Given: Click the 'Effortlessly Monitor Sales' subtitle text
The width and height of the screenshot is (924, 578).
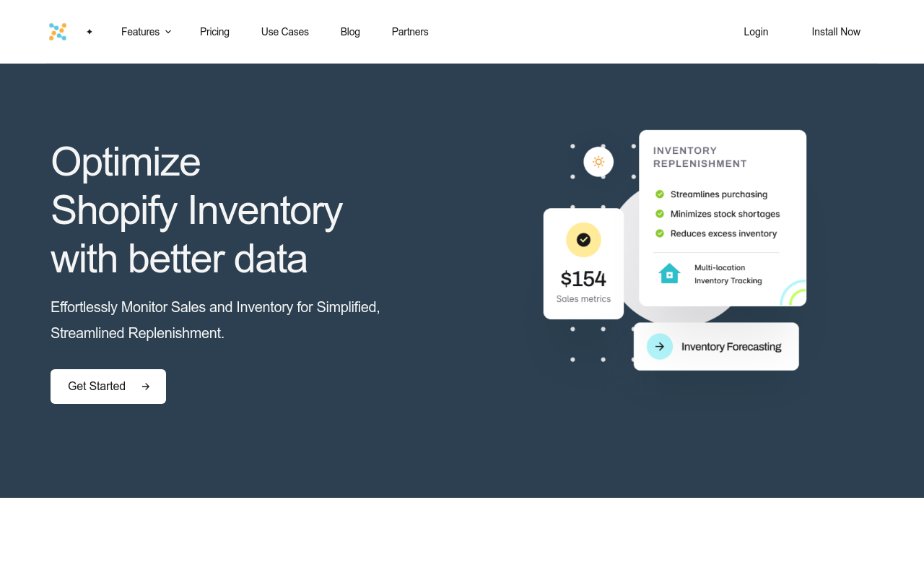Looking at the screenshot, I should (215, 320).
